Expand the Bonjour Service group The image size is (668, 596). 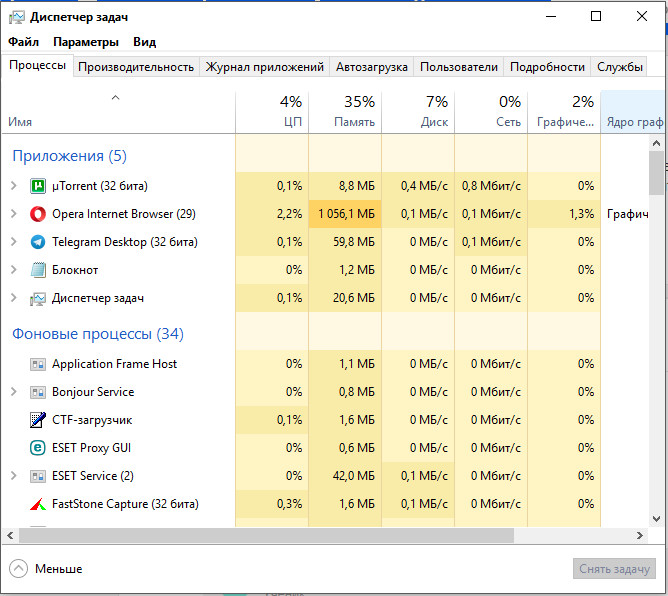(x=14, y=392)
